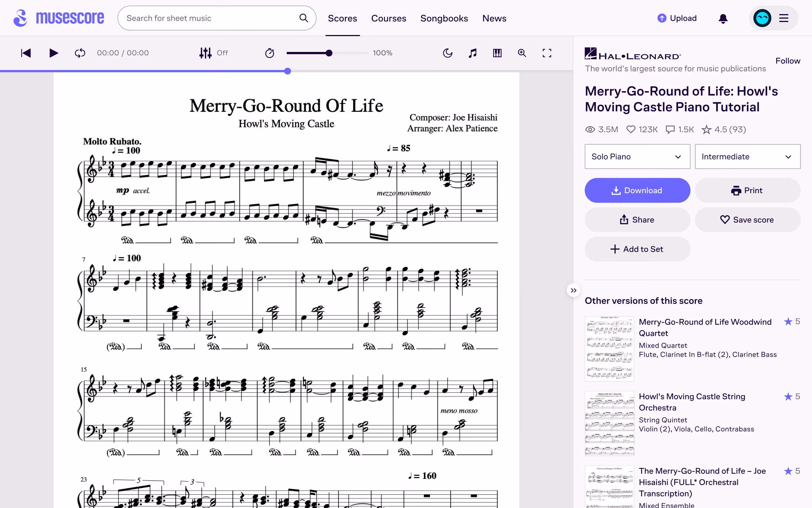Focus the sheet music search field
This screenshot has height=508, width=812.
tap(217, 18)
